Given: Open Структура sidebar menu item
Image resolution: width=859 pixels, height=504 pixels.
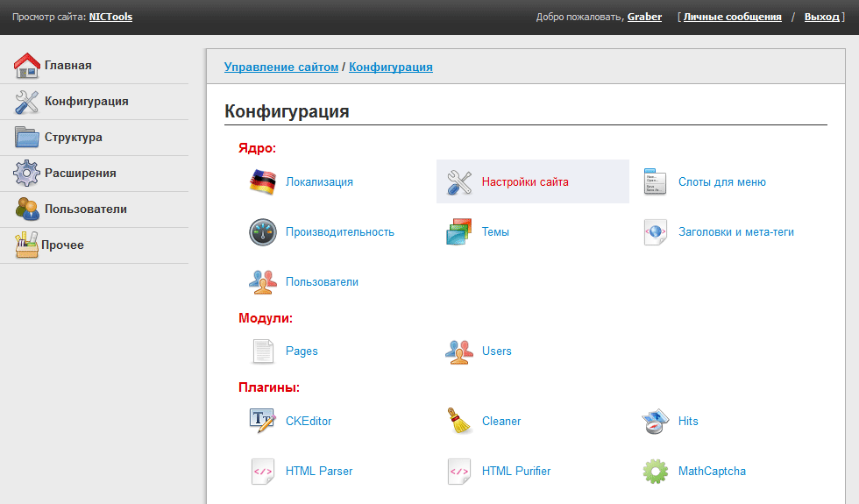Looking at the screenshot, I should (x=74, y=137).
